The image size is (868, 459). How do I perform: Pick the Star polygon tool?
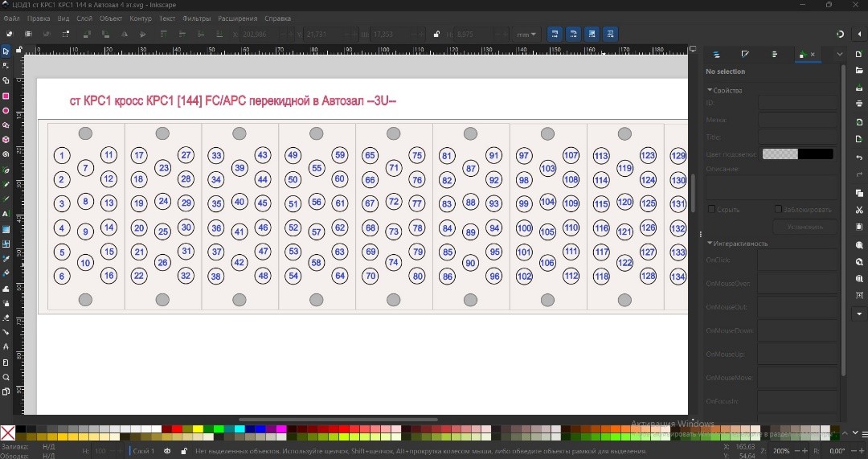6,125
